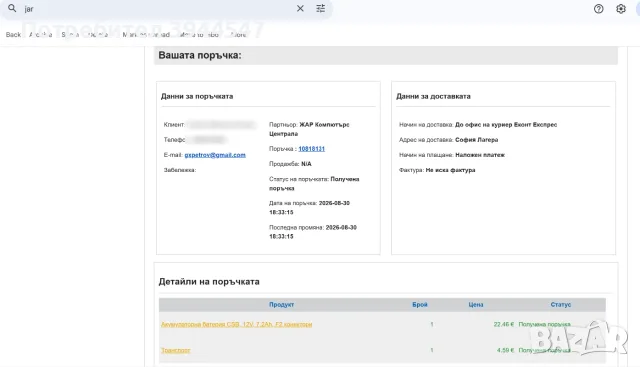Select the "Данни за доставката" heading
This screenshot has width=640, height=367.
[433, 96]
